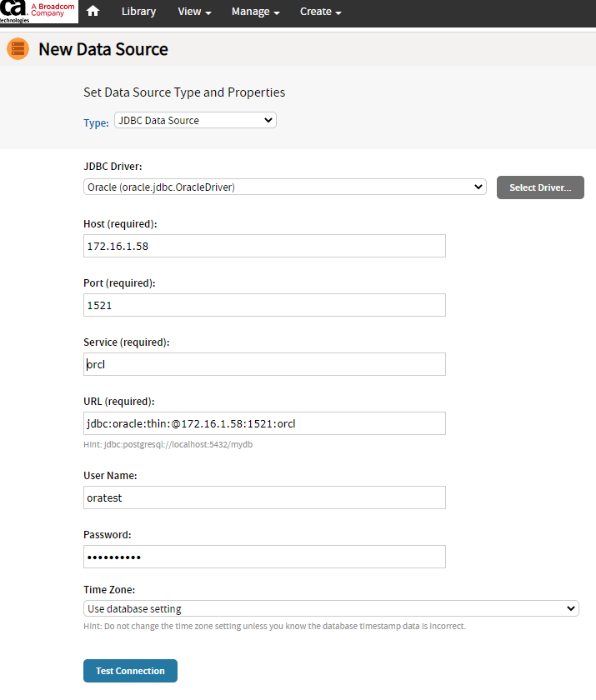Open the View menu

click(190, 12)
